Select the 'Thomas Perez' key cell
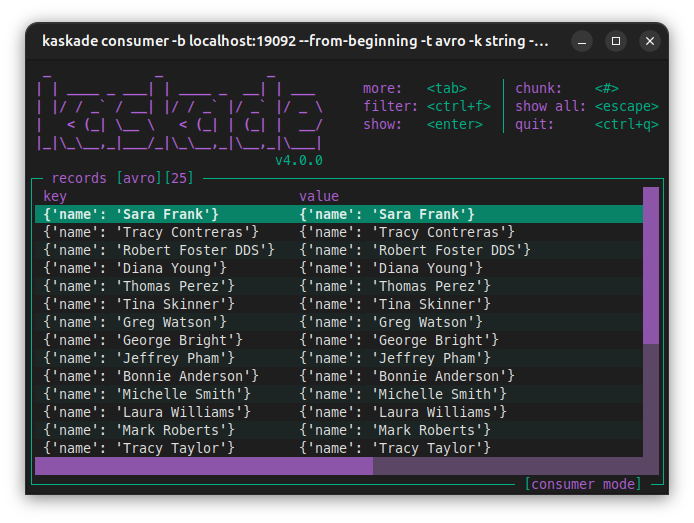This screenshot has width=694, height=523. point(139,286)
